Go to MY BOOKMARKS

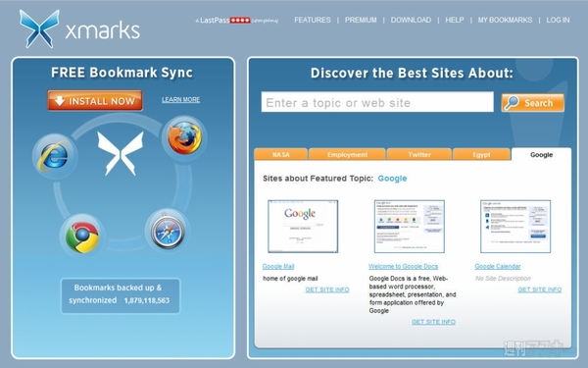[505, 20]
